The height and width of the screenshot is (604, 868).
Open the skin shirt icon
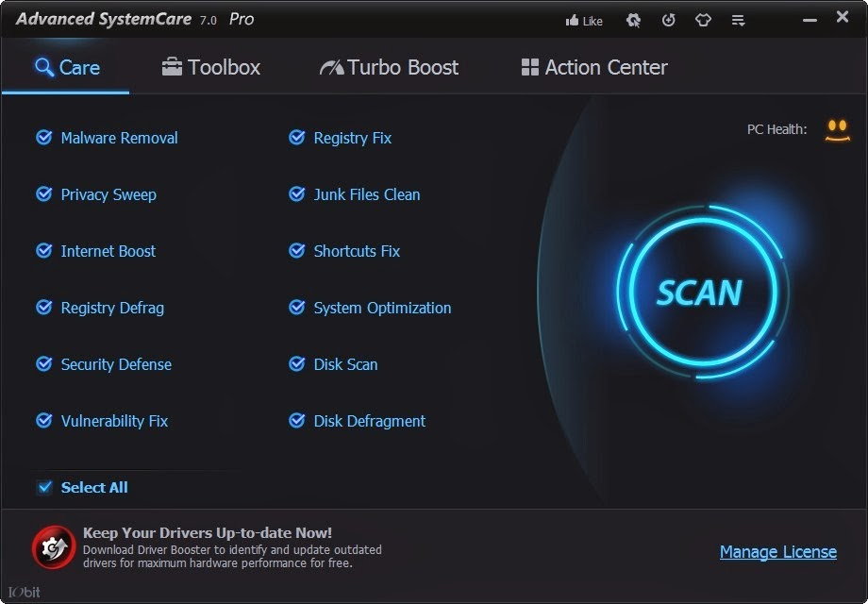703,21
